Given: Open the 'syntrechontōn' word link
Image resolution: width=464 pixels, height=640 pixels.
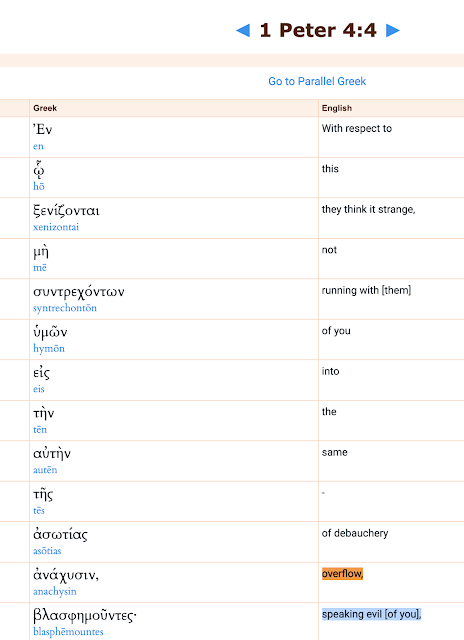Looking at the screenshot, I should pyautogui.click(x=65, y=308).
